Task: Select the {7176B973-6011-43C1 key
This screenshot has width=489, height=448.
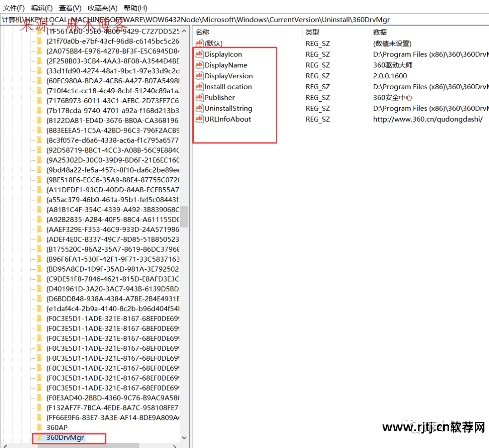Action: [x=113, y=101]
